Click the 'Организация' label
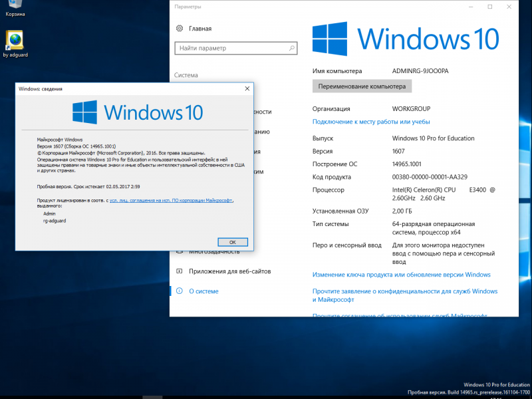Viewport: 532px width, 399px height. [331, 109]
